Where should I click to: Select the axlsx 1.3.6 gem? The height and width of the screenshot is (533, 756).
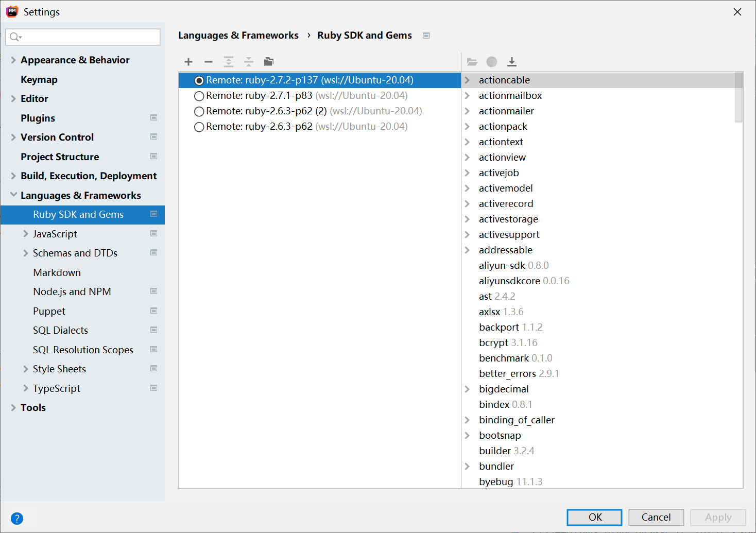point(501,312)
